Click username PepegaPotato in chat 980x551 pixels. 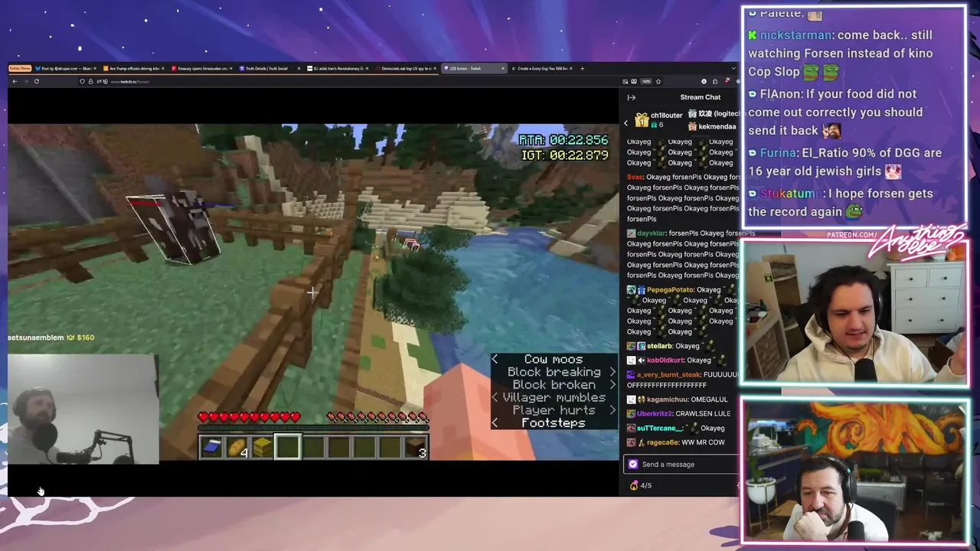670,290
